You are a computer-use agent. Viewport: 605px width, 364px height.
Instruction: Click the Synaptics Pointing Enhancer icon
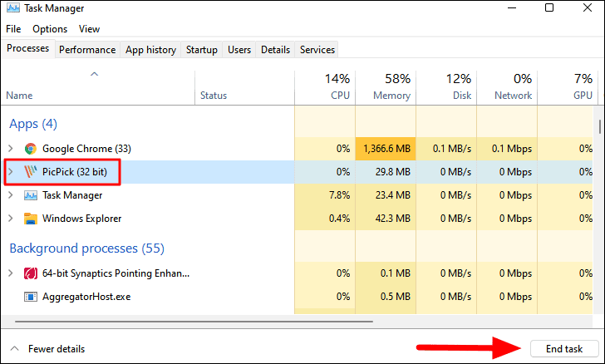pyautogui.click(x=31, y=273)
